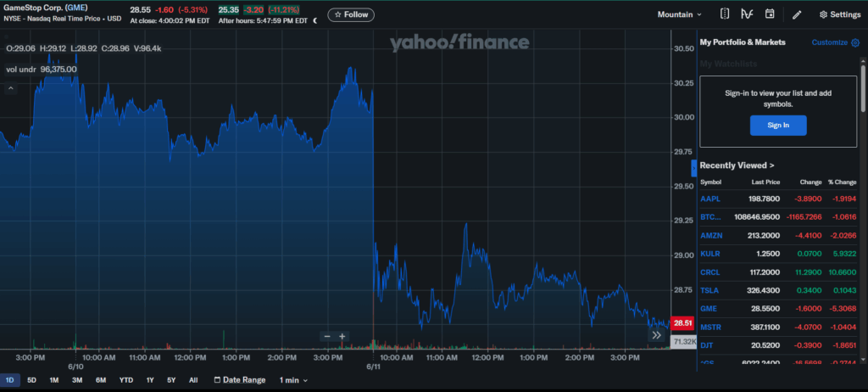Open the KULR symbol link
This screenshot has width=868, height=392.
pyautogui.click(x=710, y=254)
